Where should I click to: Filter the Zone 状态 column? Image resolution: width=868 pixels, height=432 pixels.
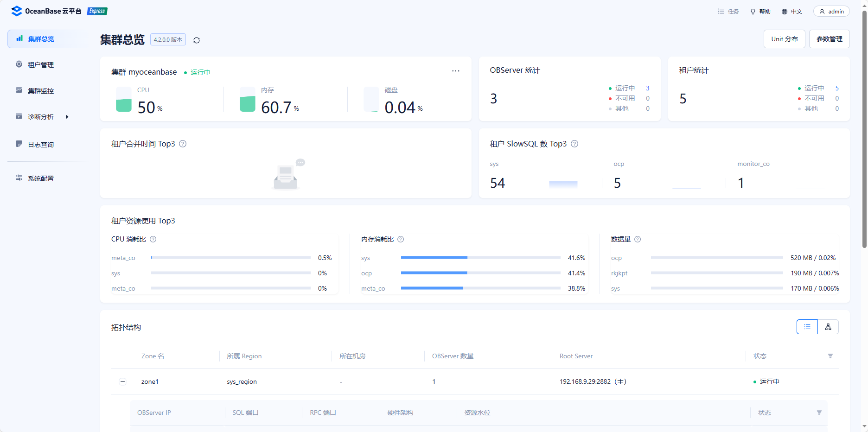pos(830,356)
